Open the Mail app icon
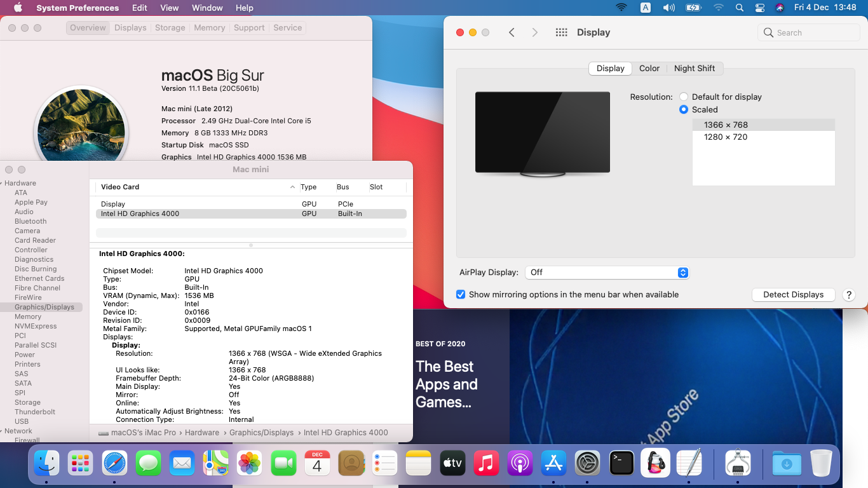Viewport: 868px width, 488px height. coord(182,463)
